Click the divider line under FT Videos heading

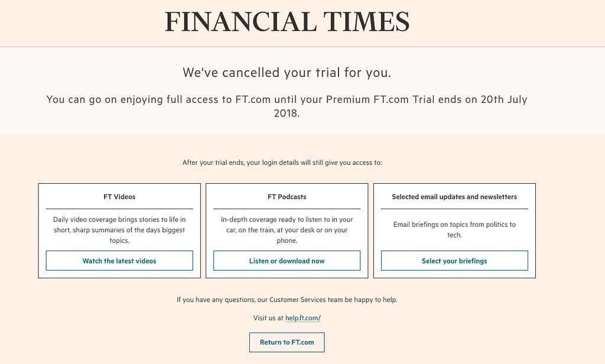[119, 209]
